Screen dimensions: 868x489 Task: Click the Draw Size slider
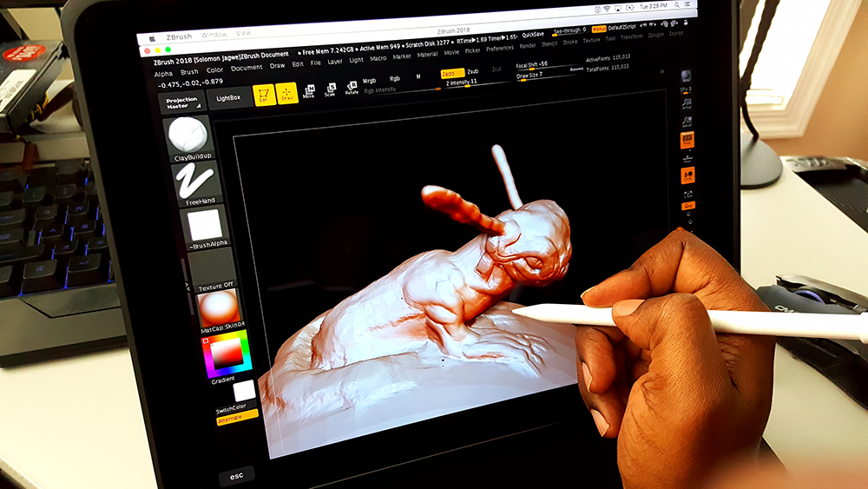(541, 76)
